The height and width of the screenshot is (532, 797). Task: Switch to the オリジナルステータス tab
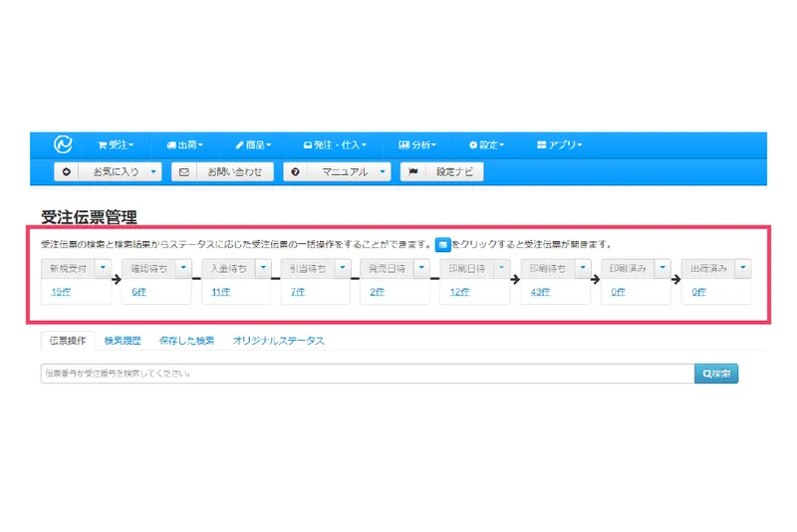[279, 341]
